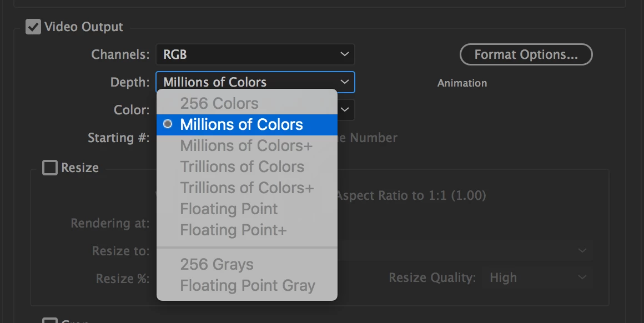Choose Floating Point depth option
Image resolution: width=644 pixels, height=323 pixels.
click(229, 209)
